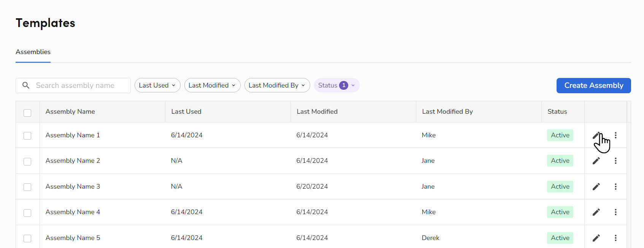Image resolution: width=644 pixels, height=248 pixels.
Task: Expand the Last Used filter dropdown
Action: 157,85
